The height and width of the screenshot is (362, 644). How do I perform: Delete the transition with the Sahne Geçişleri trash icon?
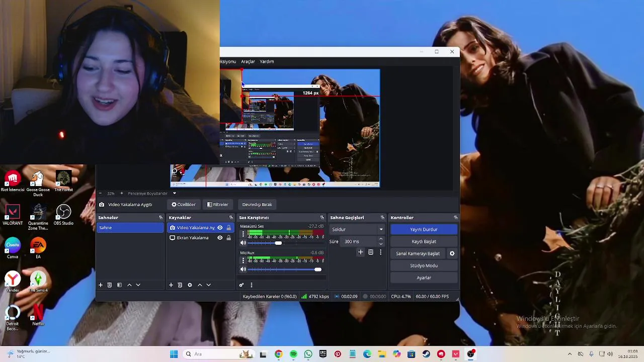[371, 252]
